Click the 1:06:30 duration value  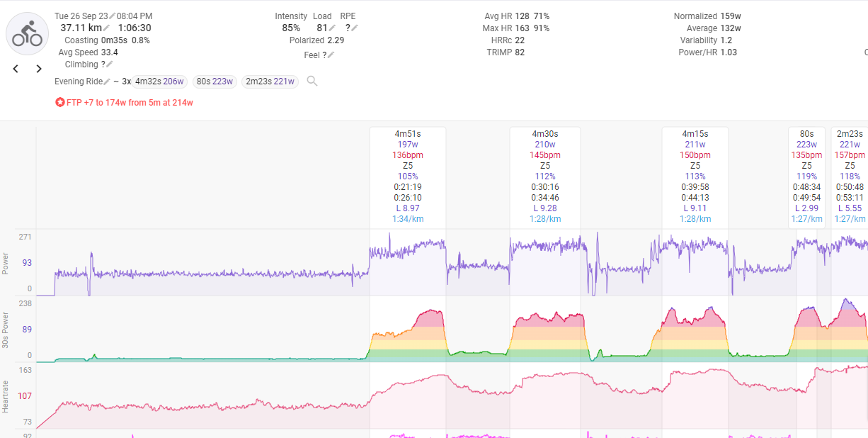click(x=135, y=28)
